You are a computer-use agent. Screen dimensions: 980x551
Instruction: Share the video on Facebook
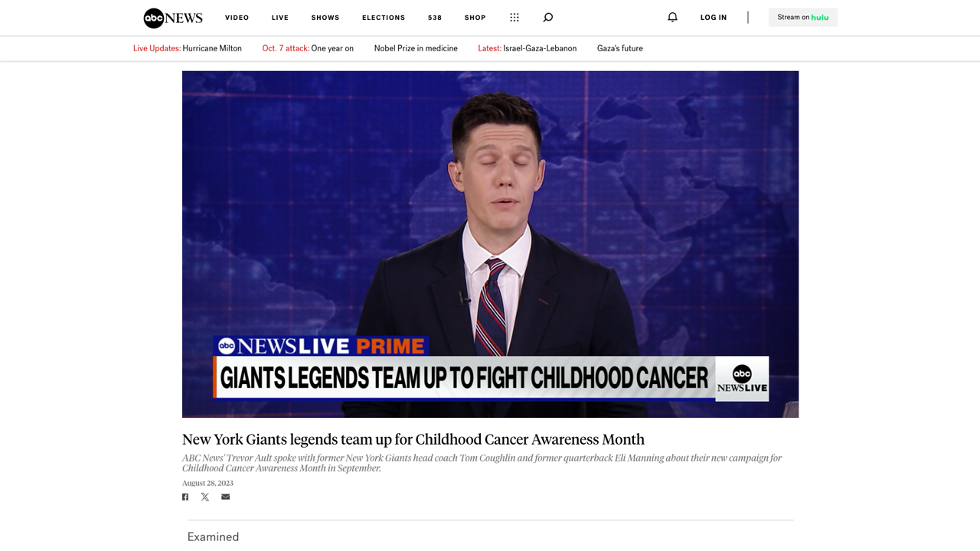click(x=185, y=497)
